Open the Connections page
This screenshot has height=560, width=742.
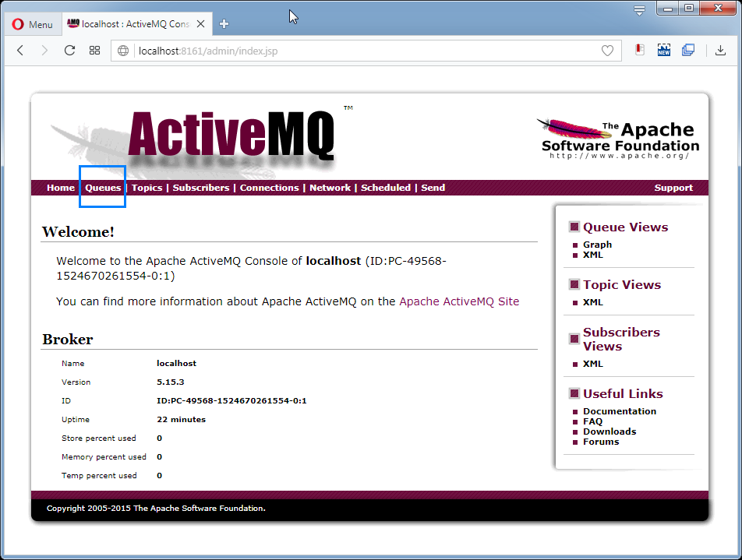pyautogui.click(x=269, y=188)
